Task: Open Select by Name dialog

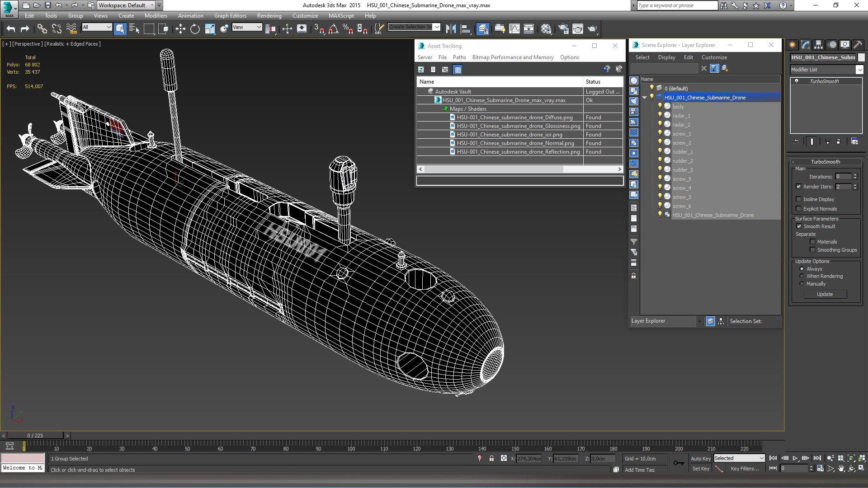Action: [134, 29]
